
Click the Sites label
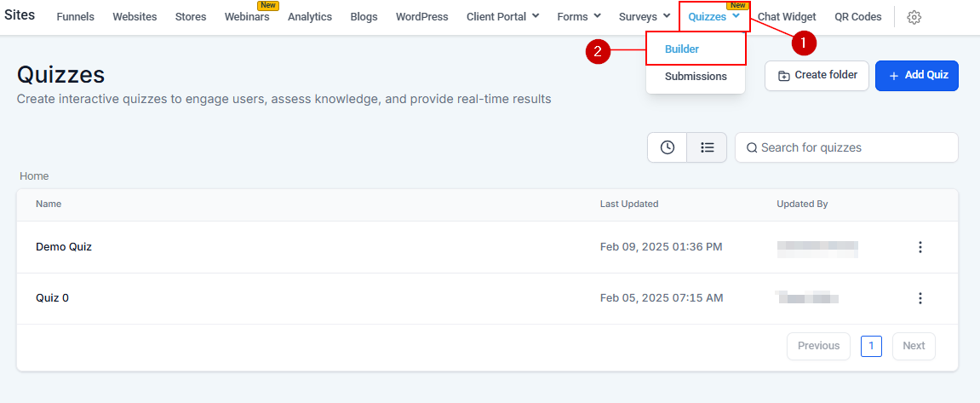click(20, 15)
